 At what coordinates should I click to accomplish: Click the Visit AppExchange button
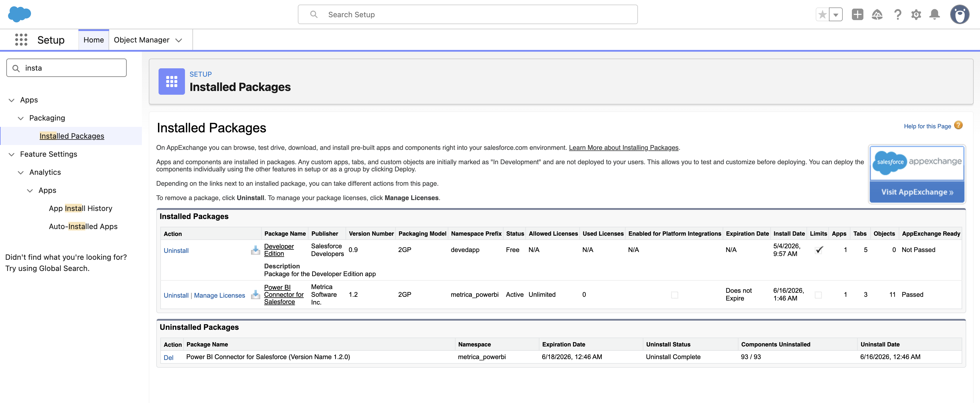click(x=917, y=192)
